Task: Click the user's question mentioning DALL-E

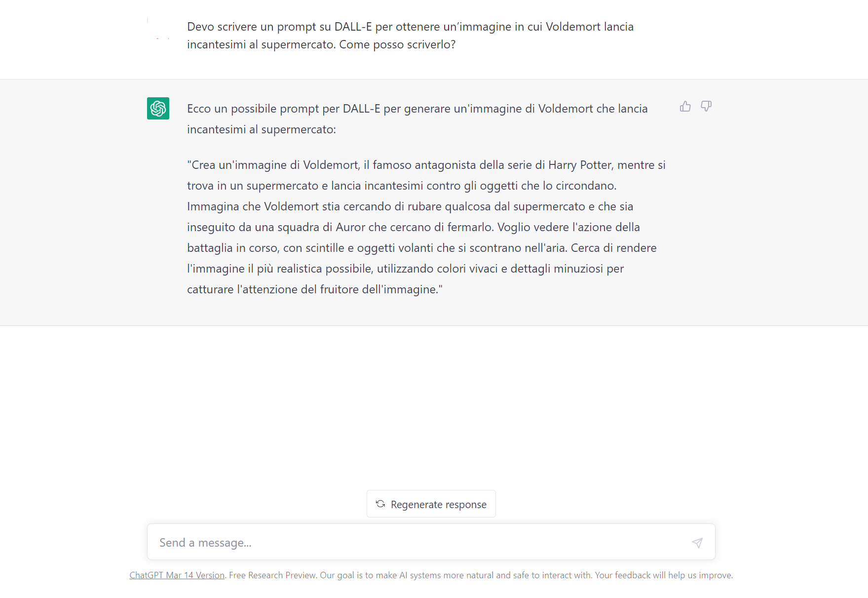Action: point(410,27)
